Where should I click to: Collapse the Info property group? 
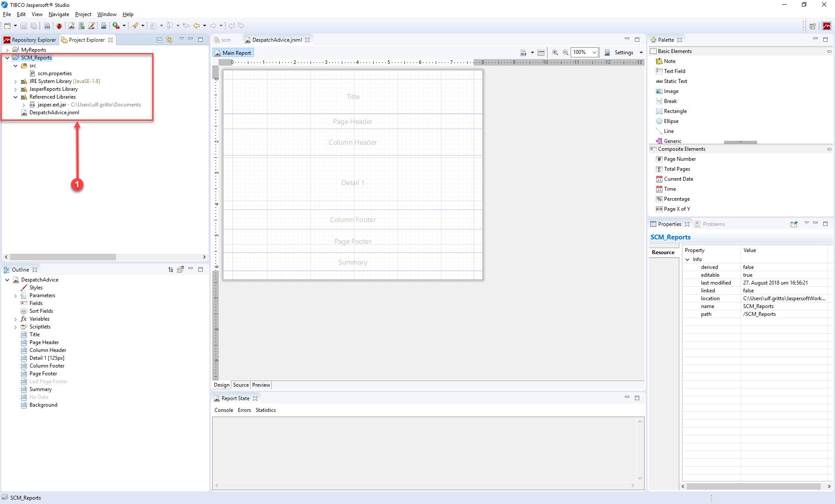click(x=688, y=259)
